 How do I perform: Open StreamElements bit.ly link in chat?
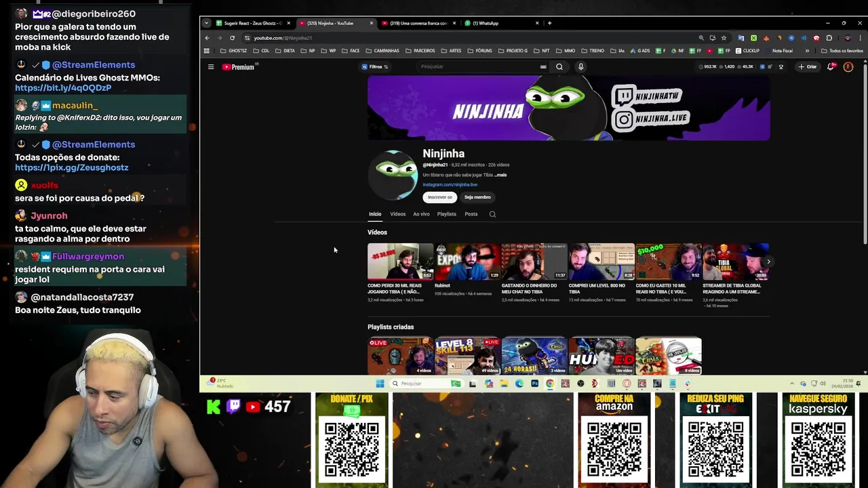(63, 88)
